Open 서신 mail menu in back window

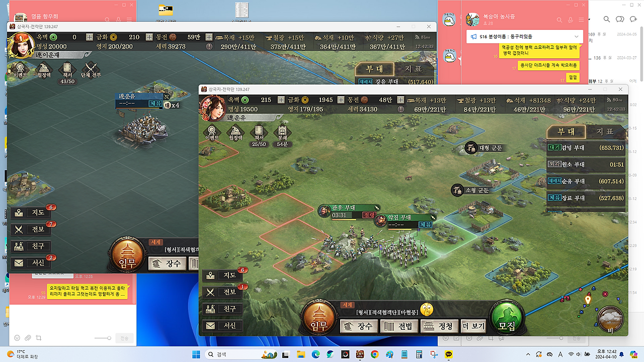(x=32, y=263)
